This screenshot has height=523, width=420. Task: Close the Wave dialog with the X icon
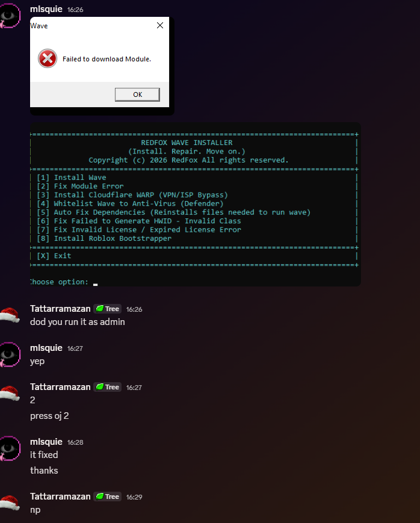[x=160, y=25]
